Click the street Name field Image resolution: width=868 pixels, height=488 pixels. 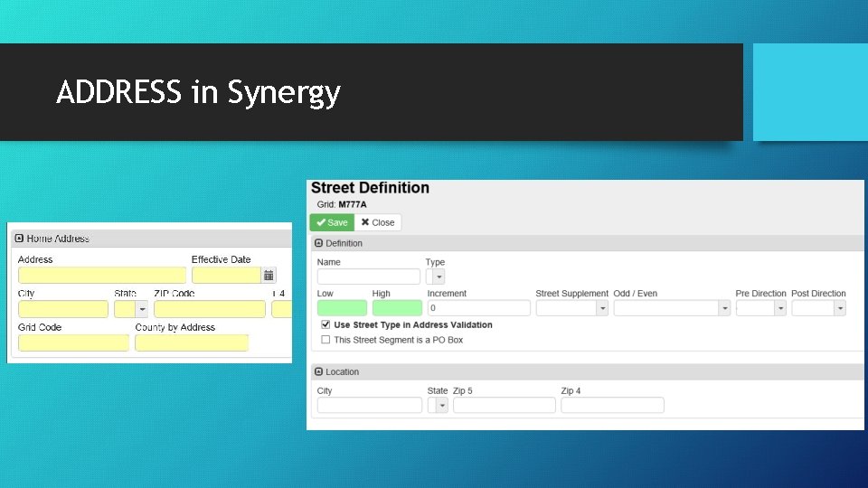pyautogui.click(x=369, y=277)
